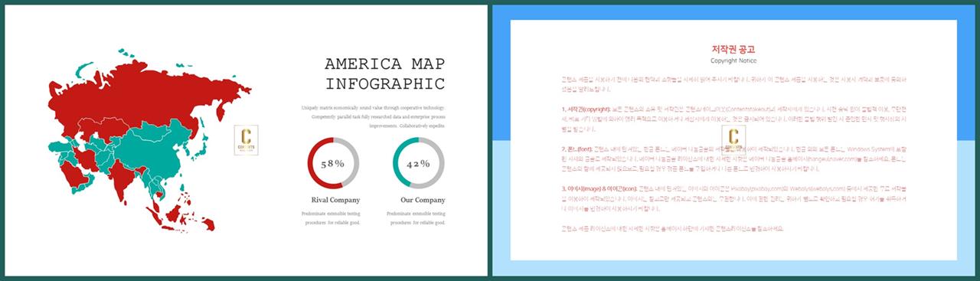Select the AMERICA MAP INFOGRAPHIC title
Image resolution: width=980 pixels, height=281 pixels.
384,74
